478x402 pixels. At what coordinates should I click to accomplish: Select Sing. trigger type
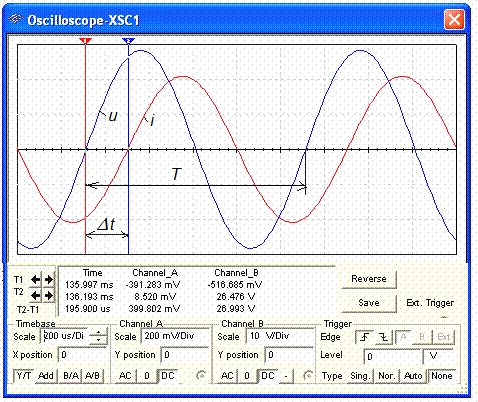click(359, 376)
